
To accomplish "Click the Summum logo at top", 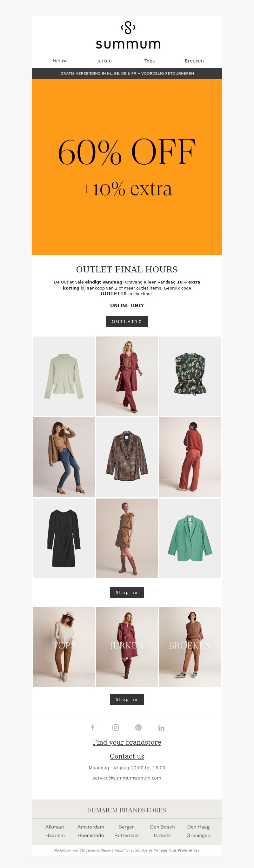I will pos(128,35).
